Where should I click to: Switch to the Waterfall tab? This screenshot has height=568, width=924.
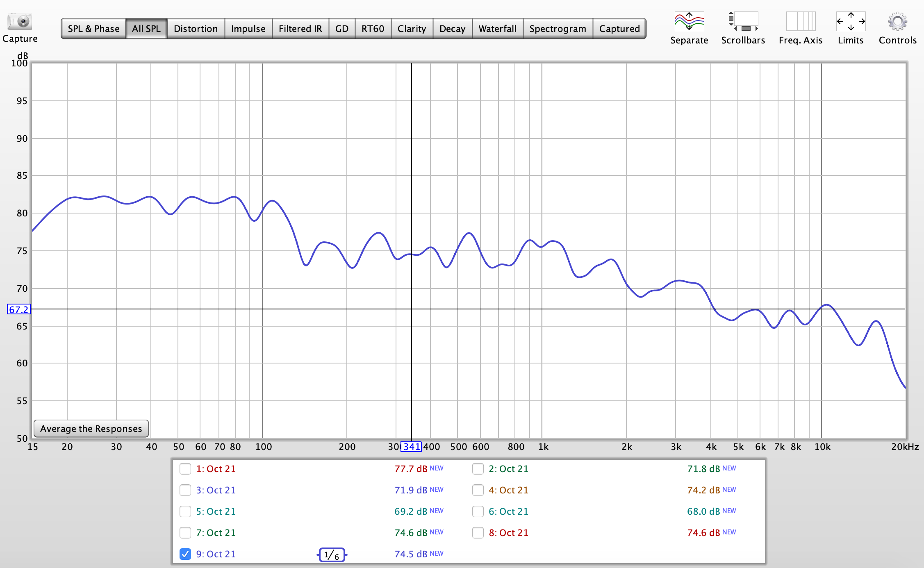coord(497,29)
